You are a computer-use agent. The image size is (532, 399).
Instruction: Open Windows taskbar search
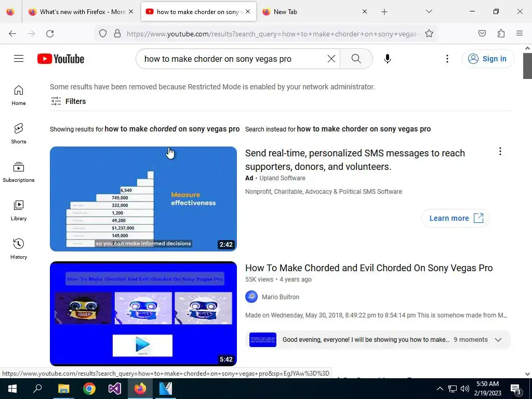pos(37,389)
